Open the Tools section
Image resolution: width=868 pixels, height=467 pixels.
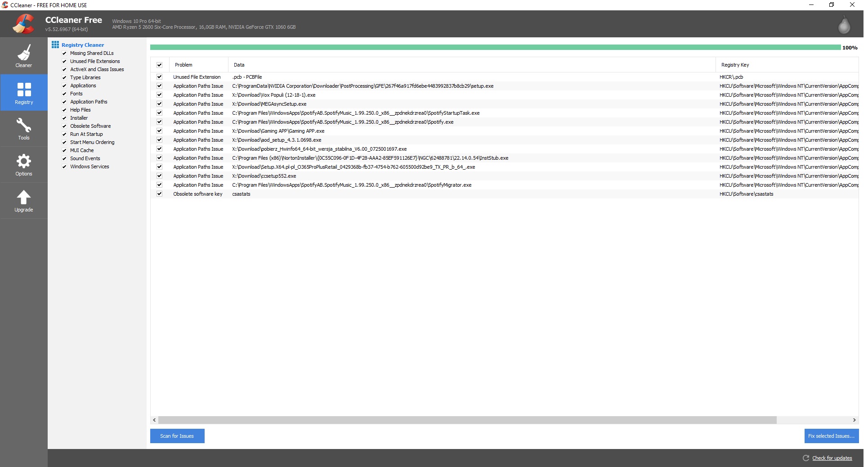24,129
